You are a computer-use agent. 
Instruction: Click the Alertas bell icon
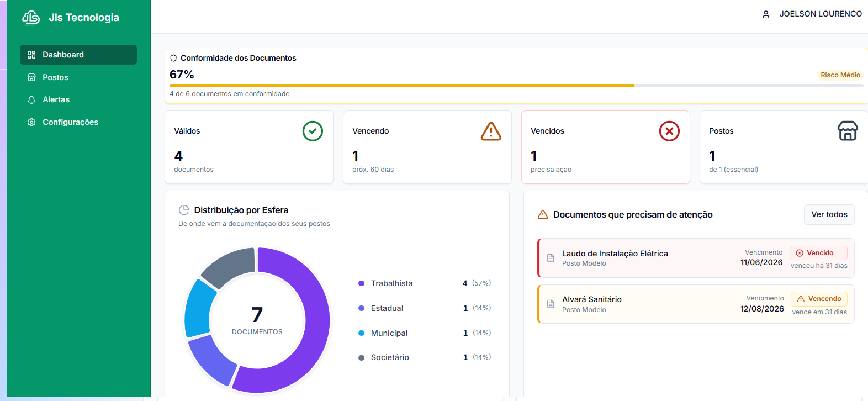click(x=31, y=99)
